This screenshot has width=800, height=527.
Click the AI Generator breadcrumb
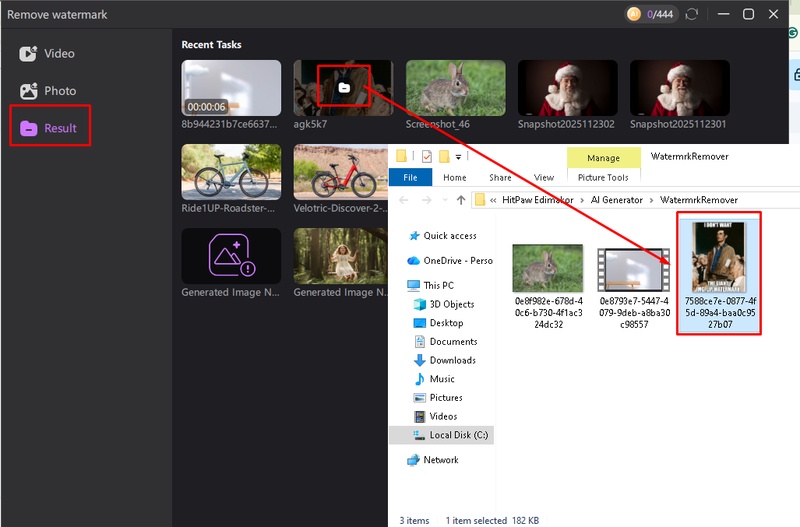616,200
